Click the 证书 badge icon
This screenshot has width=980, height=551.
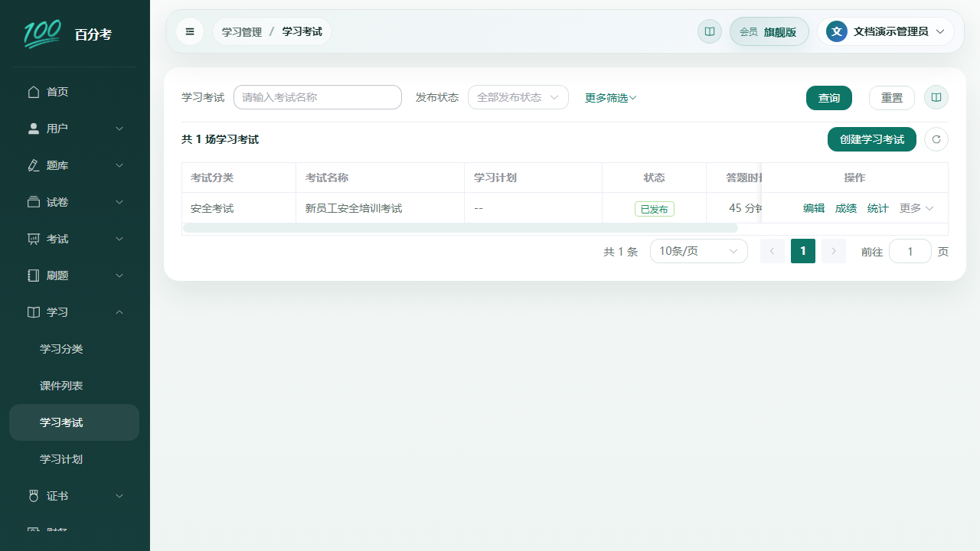(x=34, y=496)
